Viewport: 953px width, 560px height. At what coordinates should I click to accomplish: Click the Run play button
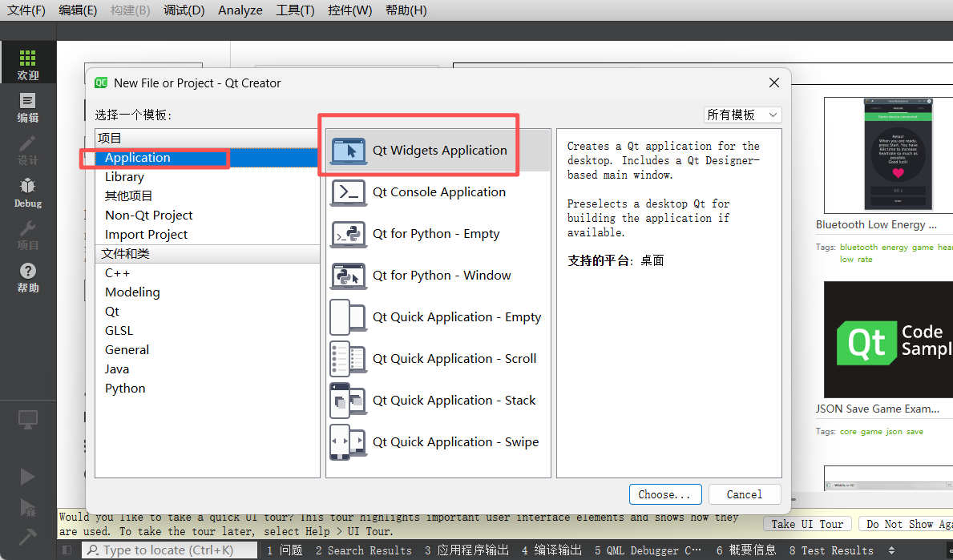coord(27,476)
